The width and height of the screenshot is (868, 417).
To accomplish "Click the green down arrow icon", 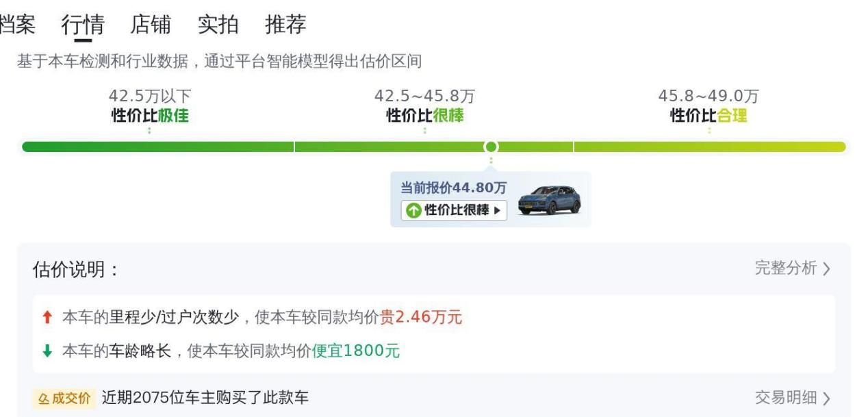I will (x=47, y=351).
